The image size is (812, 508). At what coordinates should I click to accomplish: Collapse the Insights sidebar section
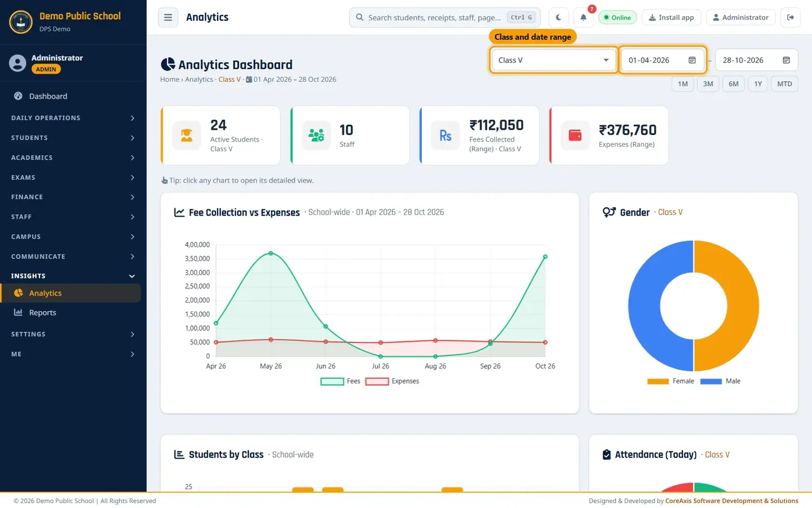pyautogui.click(x=73, y=276)
